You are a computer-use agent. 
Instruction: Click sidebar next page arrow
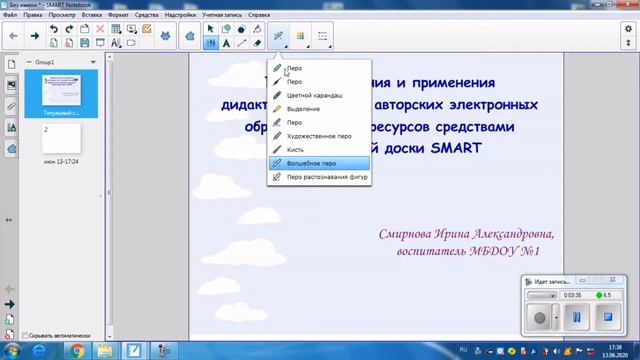point(9,304)
